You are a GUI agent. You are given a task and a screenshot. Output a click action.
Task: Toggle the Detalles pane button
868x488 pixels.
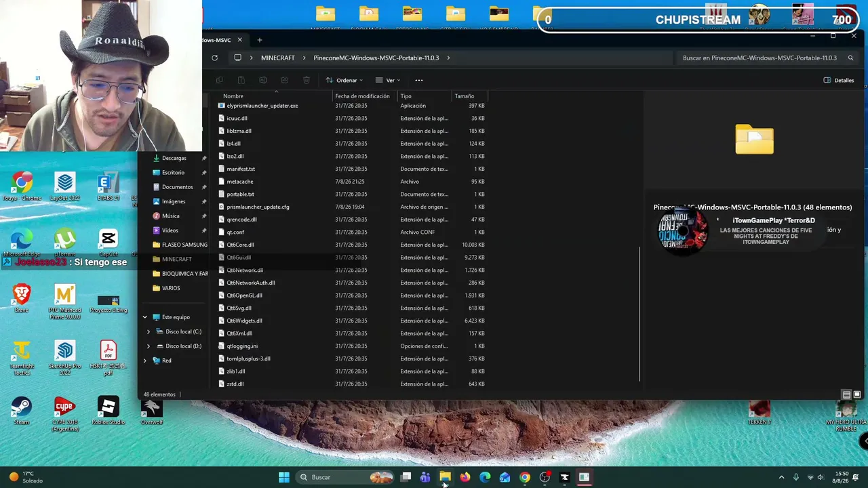click(x=839, y=80)
